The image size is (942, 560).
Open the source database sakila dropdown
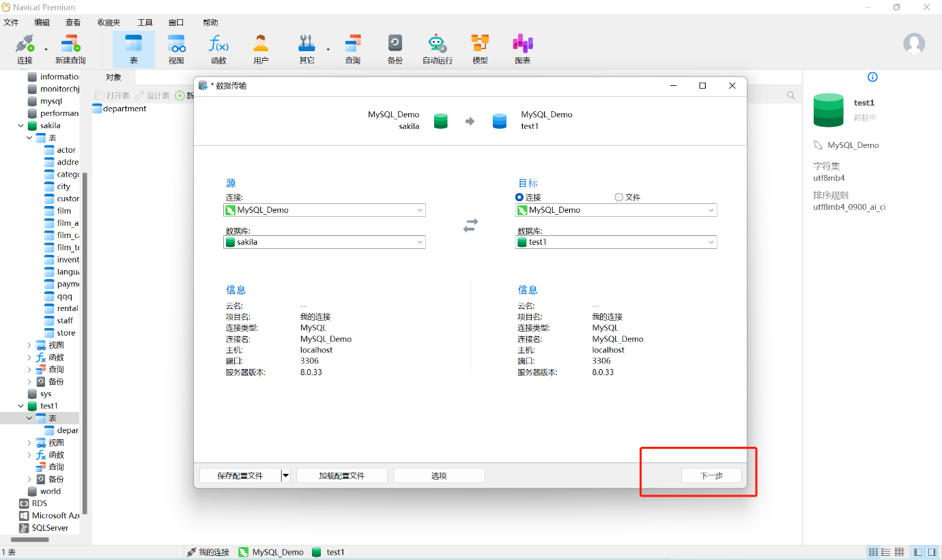(x=419, y=242)
